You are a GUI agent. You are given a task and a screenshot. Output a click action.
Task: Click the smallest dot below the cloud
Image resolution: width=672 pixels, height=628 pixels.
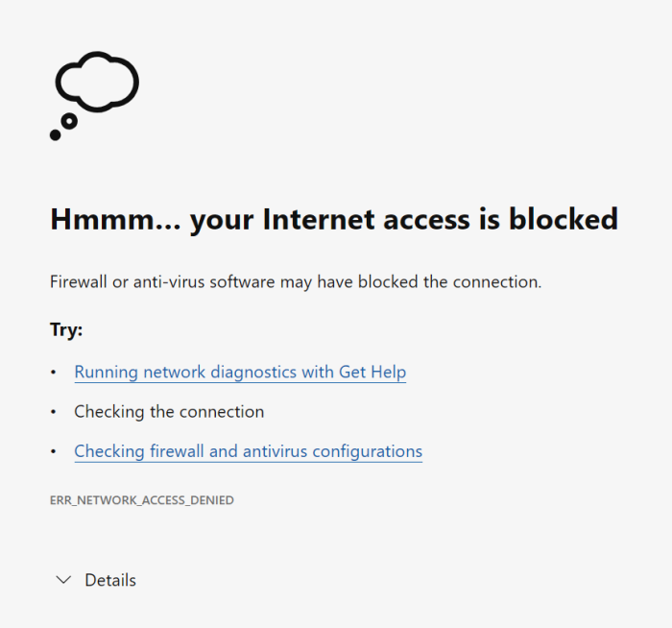(x=56, y=135)
